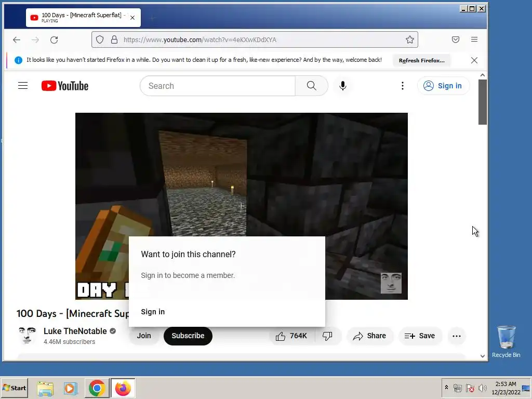Viewport: 532px width, 399px height.
Task: Focus the YouTube Search field
Action: coord(218,86)
